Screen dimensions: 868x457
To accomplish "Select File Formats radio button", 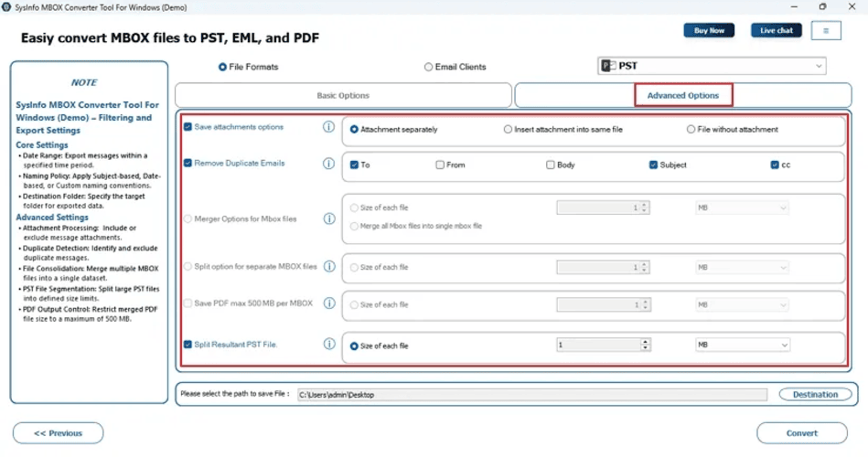I will (x=222, y=67).
